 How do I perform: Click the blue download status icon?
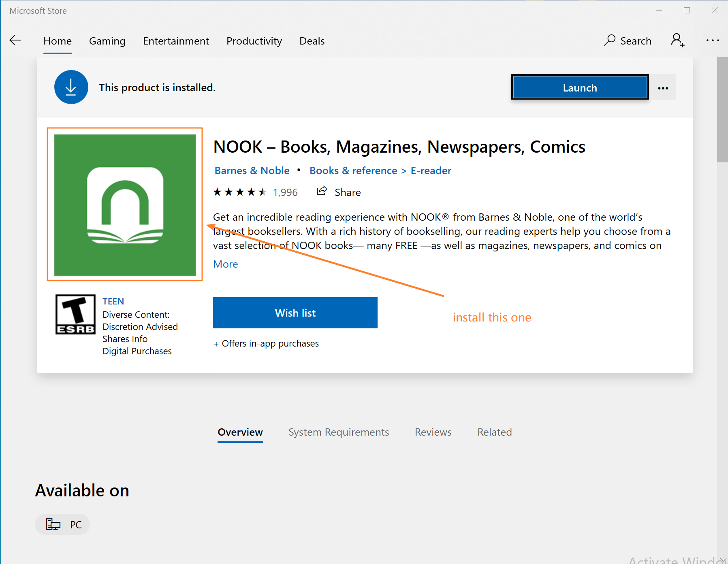[x=71, y=87]
